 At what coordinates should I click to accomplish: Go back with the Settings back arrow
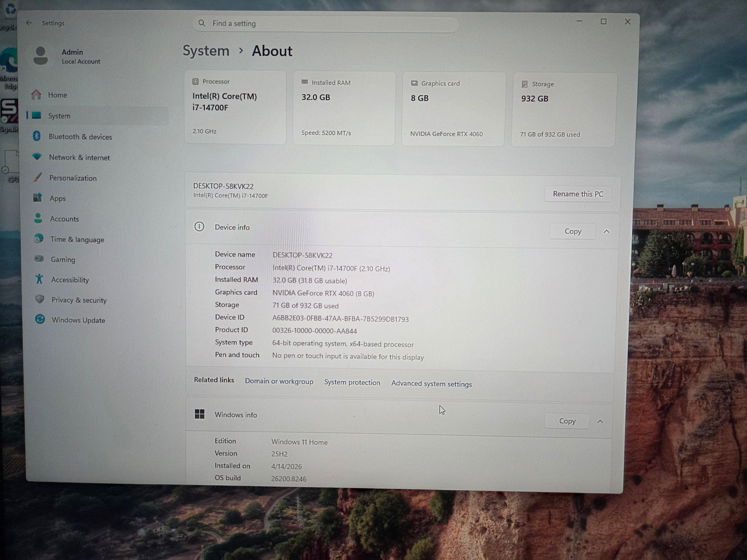click(x=29, y=23)
